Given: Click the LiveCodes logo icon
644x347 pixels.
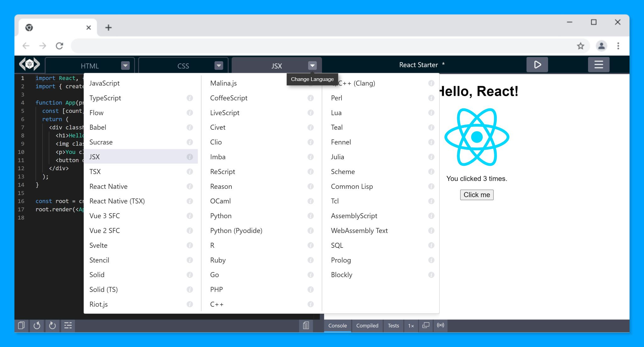Looking at the screenshot, I should coord(29,64).
